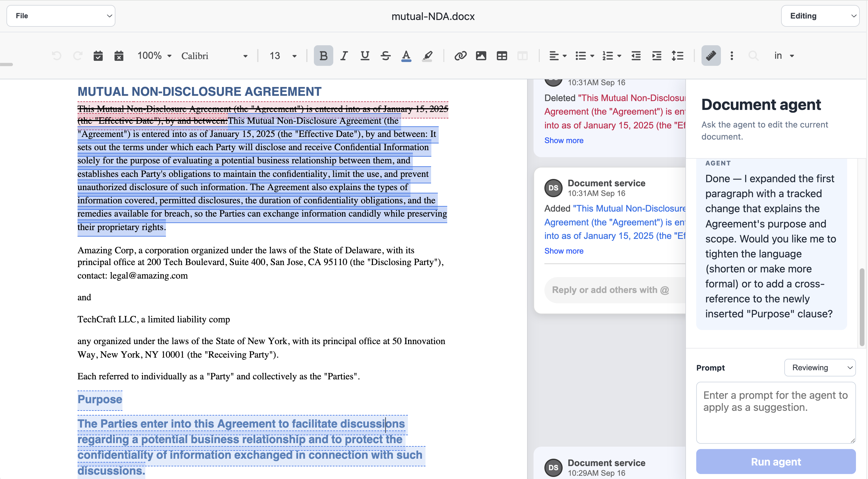Accept tracked change calendar-check icon

pyautogui.click(x=98, y=56)
